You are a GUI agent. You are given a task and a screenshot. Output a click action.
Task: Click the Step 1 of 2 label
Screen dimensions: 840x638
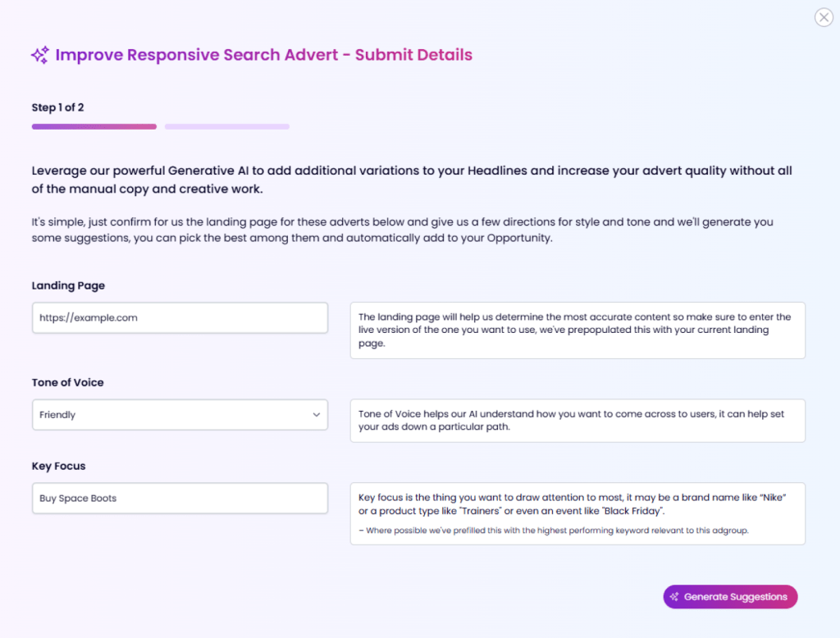(x=58, y=107)
